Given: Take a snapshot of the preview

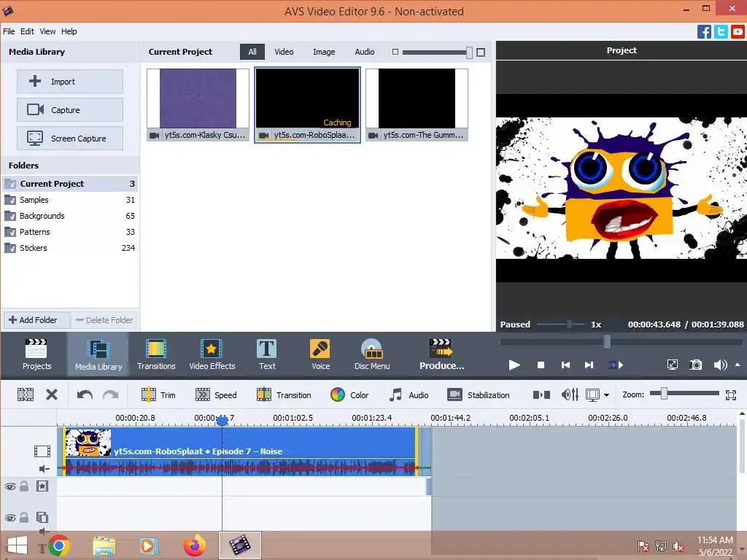Looking at the screenshot, I should pos(695,365).
